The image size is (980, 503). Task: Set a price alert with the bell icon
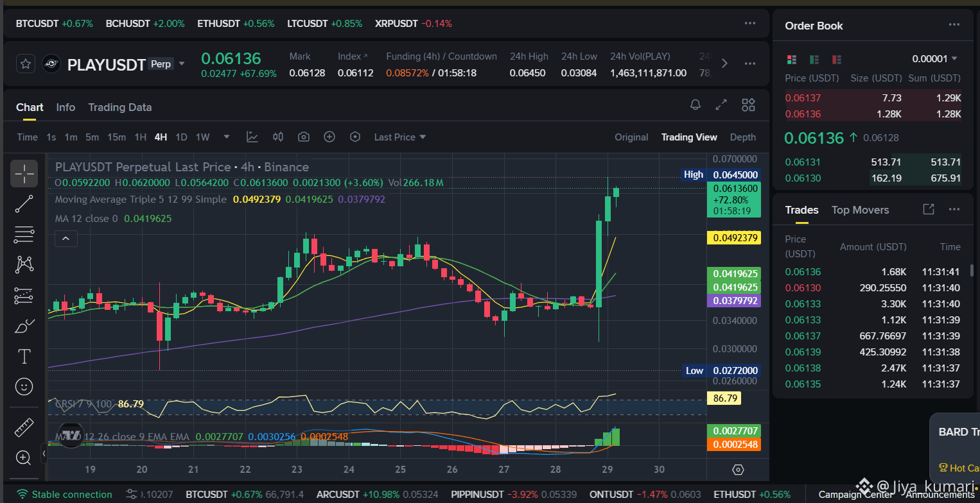(696, 105)
